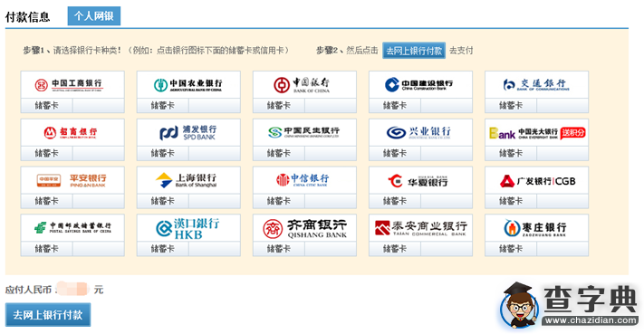Choose 储蓄卡 under 中国光大银行

click(511, 153)
